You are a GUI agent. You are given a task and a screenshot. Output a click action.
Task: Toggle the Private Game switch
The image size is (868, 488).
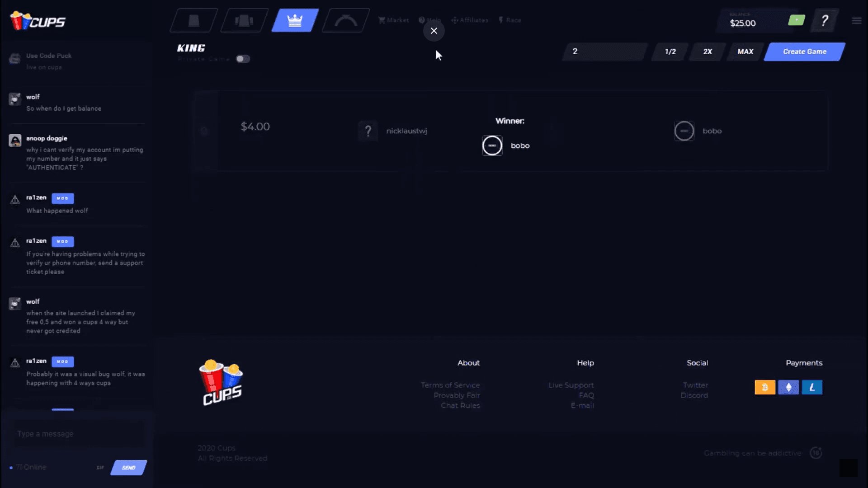coord(243,59)
